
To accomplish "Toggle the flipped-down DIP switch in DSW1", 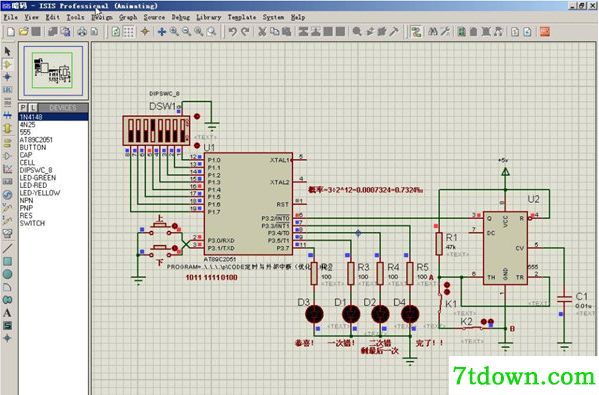I will coord(153,130).
